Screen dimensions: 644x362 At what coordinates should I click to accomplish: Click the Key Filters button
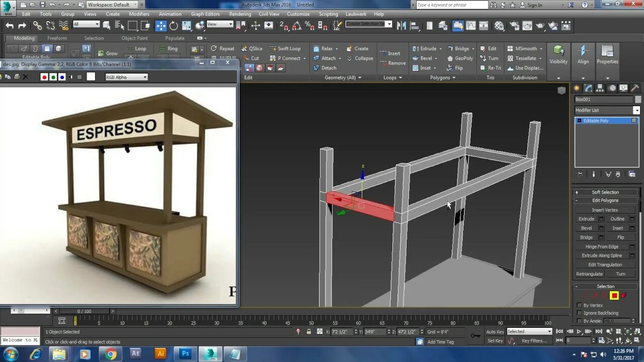(x=534, y=341)
